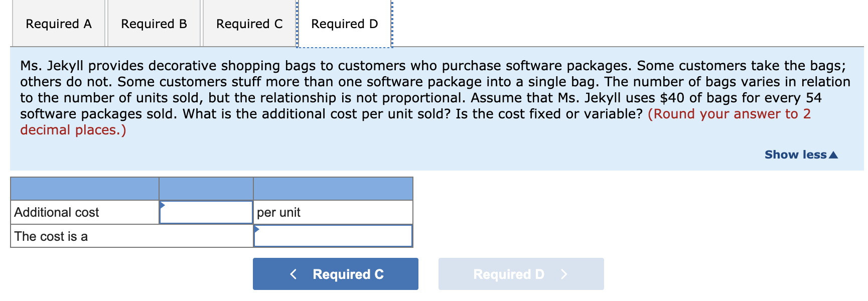Image resolution: width=868 pixels, height=301 pixels.
Task: Select the cost is a row label
Action: click(x=51, y=236)
